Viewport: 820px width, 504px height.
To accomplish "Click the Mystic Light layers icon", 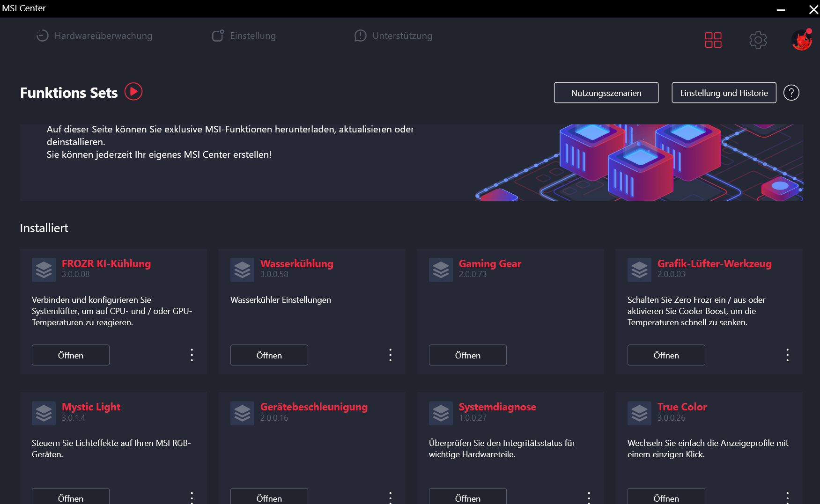I will point(44,413).
